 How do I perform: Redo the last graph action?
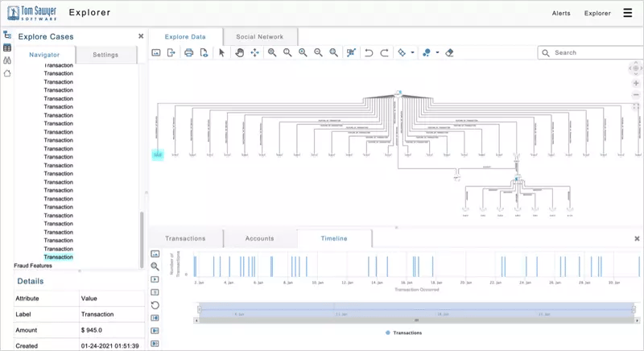(385, 52)
